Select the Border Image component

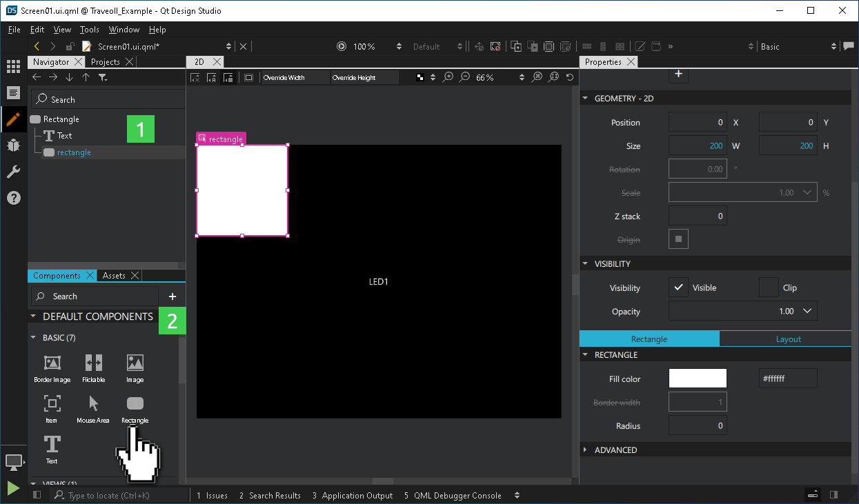[52, 365]
